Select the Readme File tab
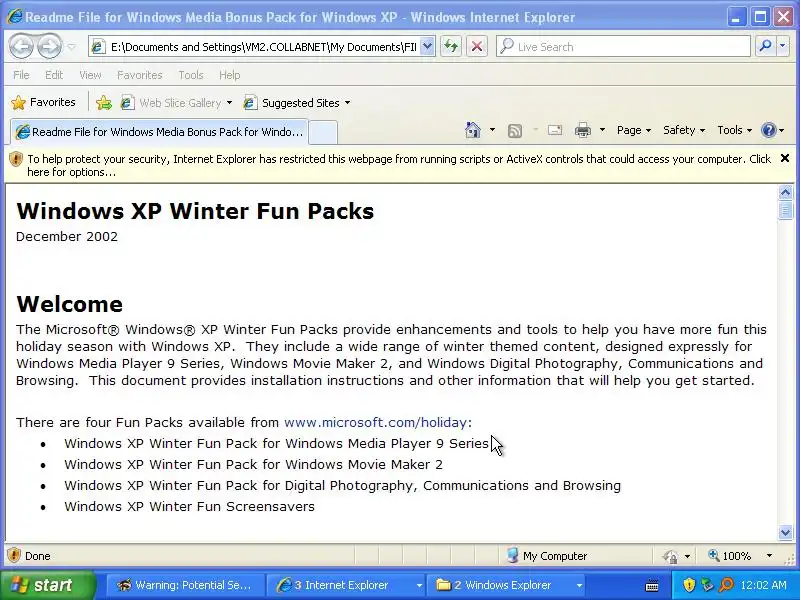This screenshot has width=800, height=600. [x=159, y=132]
